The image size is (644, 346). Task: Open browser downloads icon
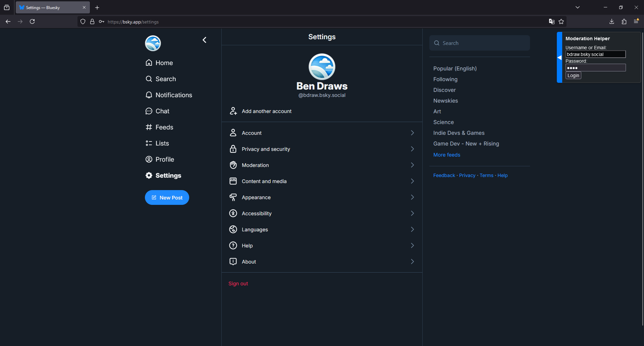pyautogui.click(x=611, y=21)
